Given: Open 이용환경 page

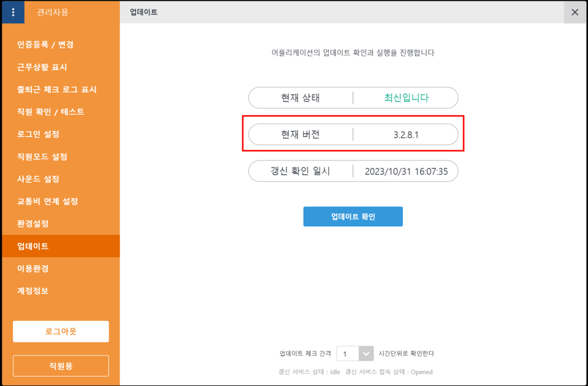Looking at the screenshot, I should (x=33, y=269).
